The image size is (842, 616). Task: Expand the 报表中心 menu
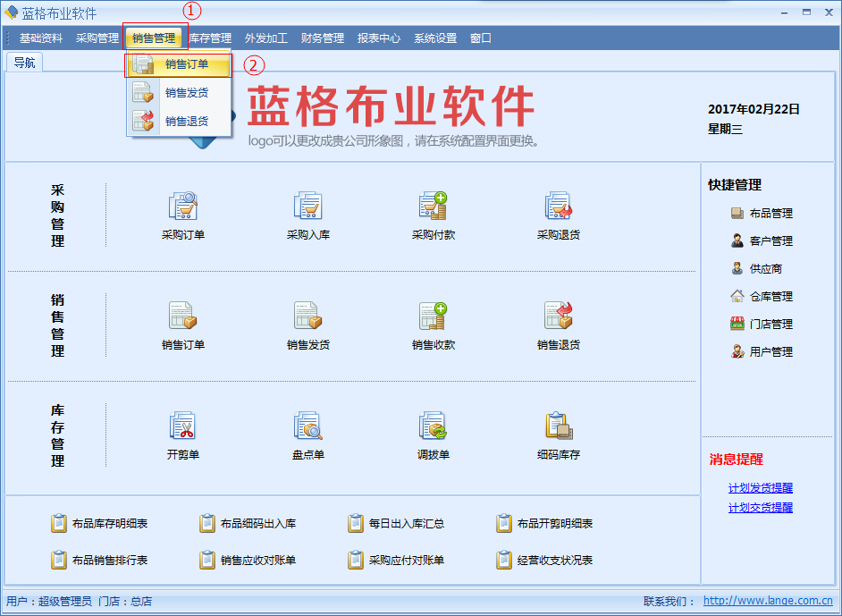pos(379,38)
